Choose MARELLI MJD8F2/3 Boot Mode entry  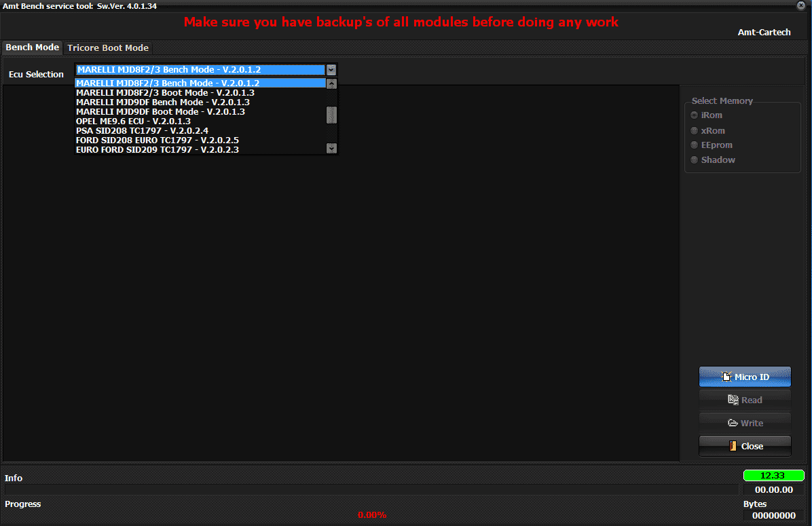[x=165, y=92]
